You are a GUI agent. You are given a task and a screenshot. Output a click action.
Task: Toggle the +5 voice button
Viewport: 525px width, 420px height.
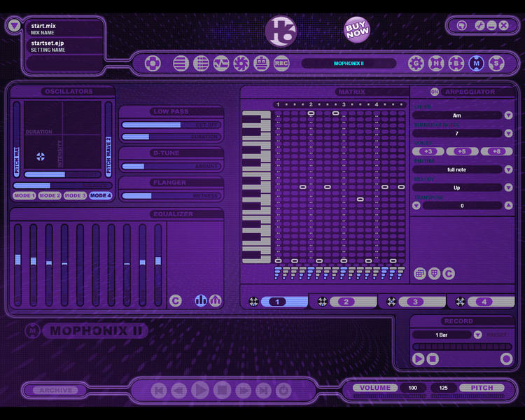coord(462,151)
